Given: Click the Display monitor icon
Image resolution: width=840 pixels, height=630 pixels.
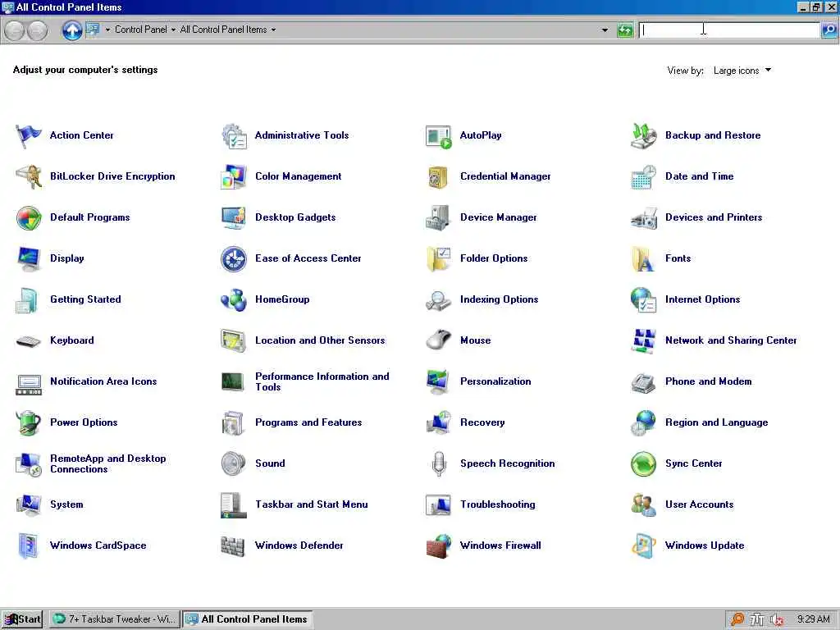Looking at the screenshot, I should coord(29,258).
